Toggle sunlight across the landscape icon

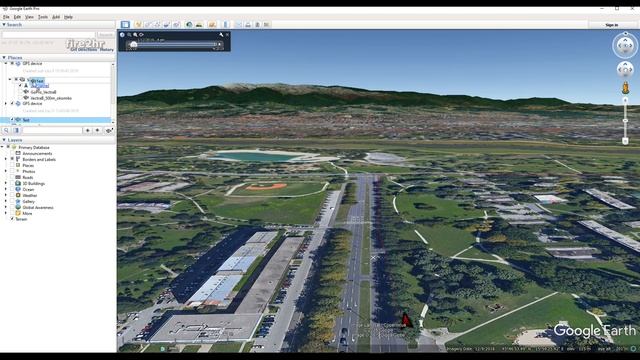[x=199, y=24]
